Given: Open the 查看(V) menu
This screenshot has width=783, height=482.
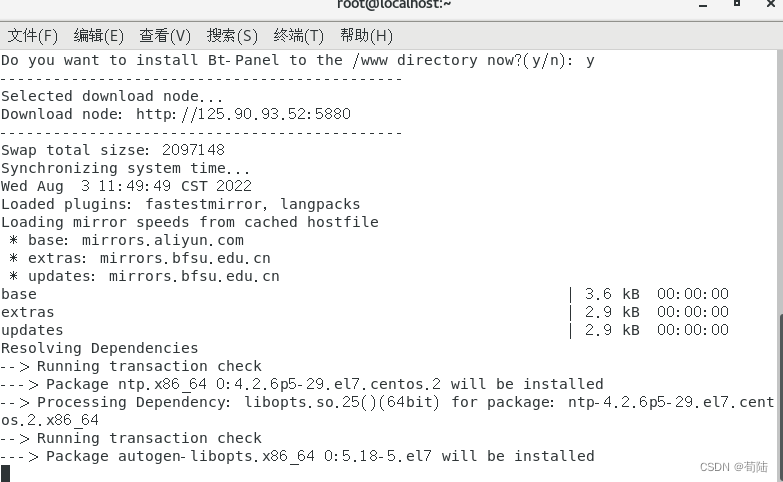Looking at the screenshot, I should tap(165, 35).
